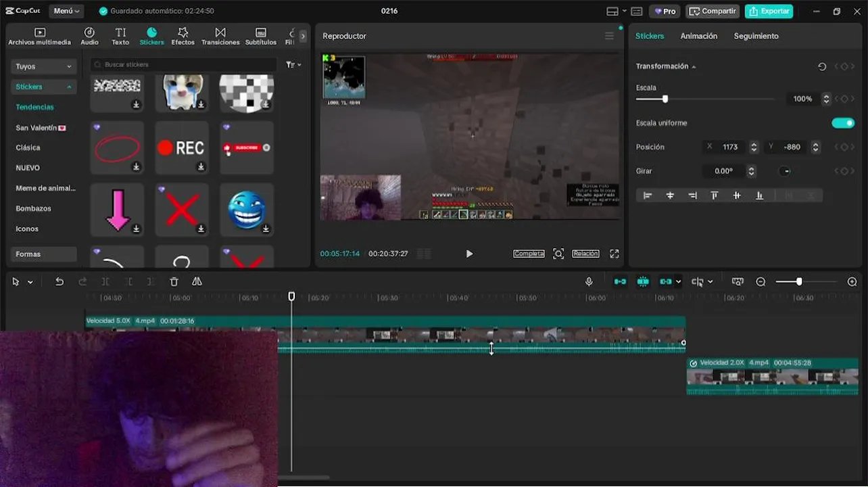The image size is (868, 487).
Task: Click the Buscar stickers search field
Action: (x=183, y=64)
